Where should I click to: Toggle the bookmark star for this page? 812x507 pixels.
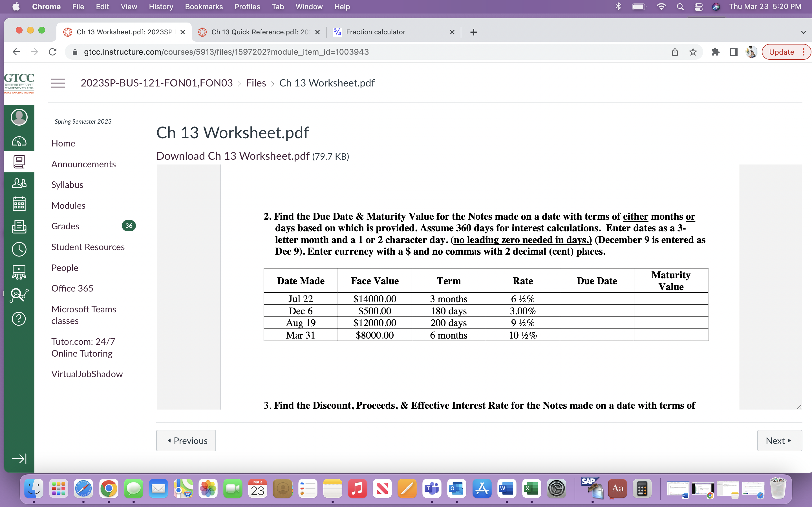(x=693, y=52)
